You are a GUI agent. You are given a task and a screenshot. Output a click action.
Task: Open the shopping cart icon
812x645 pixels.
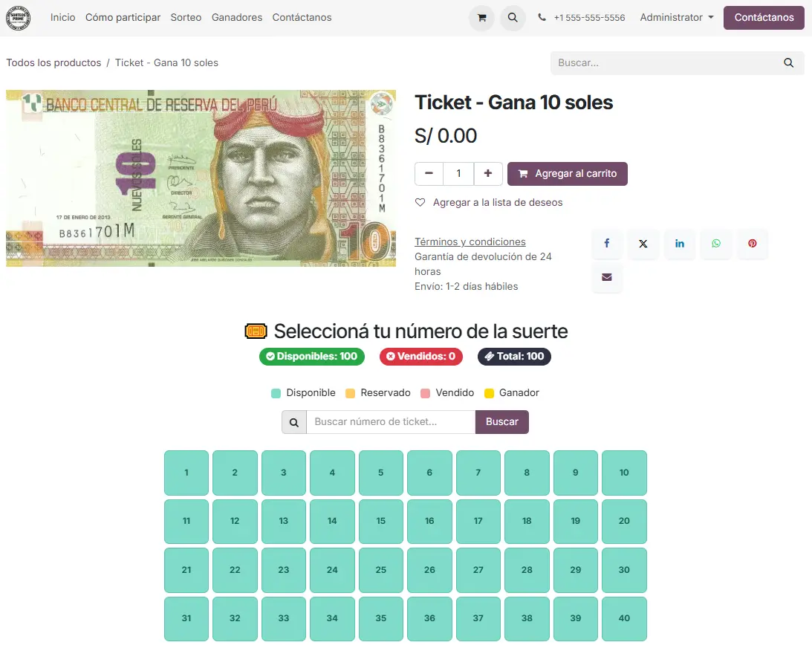[x=481, y=18]
